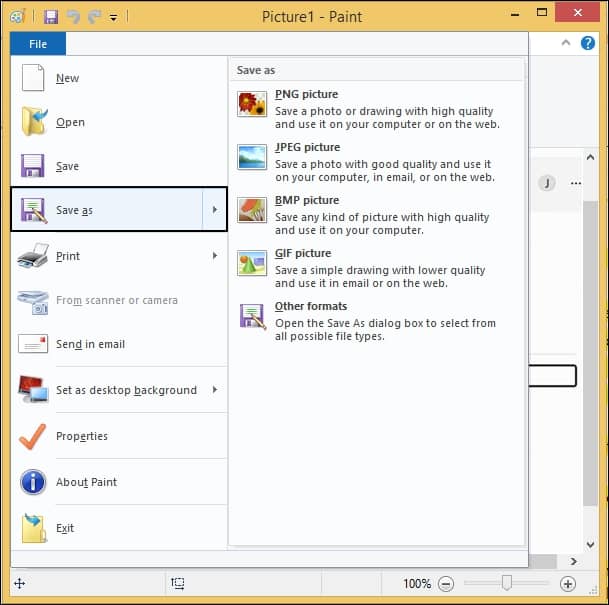Click the Save floppy disk icon in menu
Screen dimensions: 609x605
pos(33,166)
